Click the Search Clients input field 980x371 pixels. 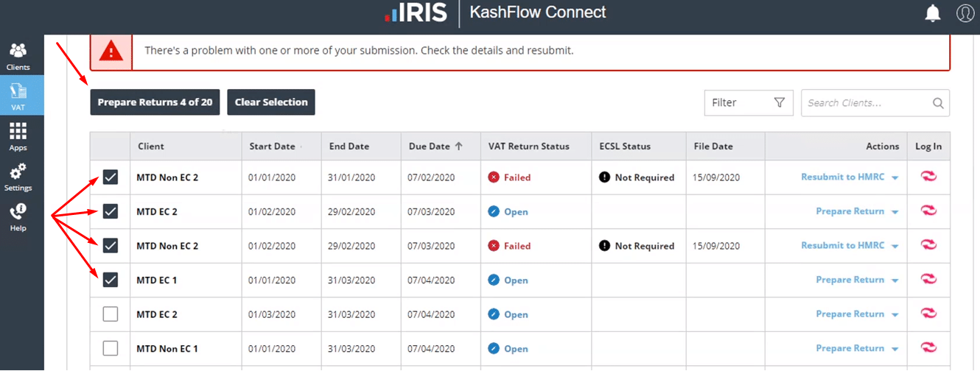pos(866,103)
